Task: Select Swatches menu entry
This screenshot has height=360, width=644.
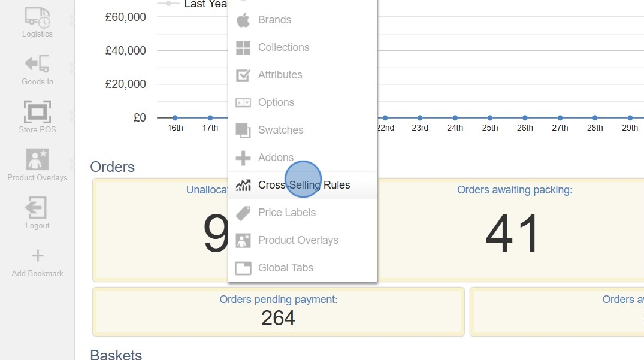Action: [x=280, y=130]
